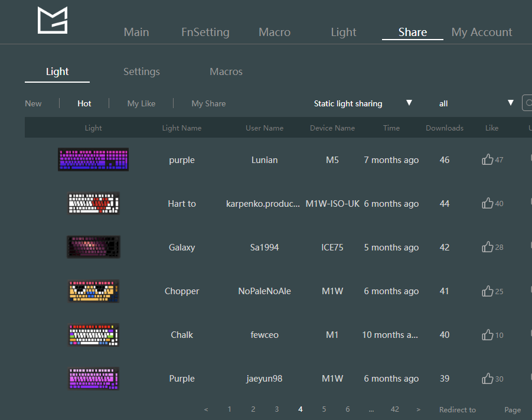
Task: Click the MonsGeek logo icon
Action: pyautogui.click(x=53, y=20)
